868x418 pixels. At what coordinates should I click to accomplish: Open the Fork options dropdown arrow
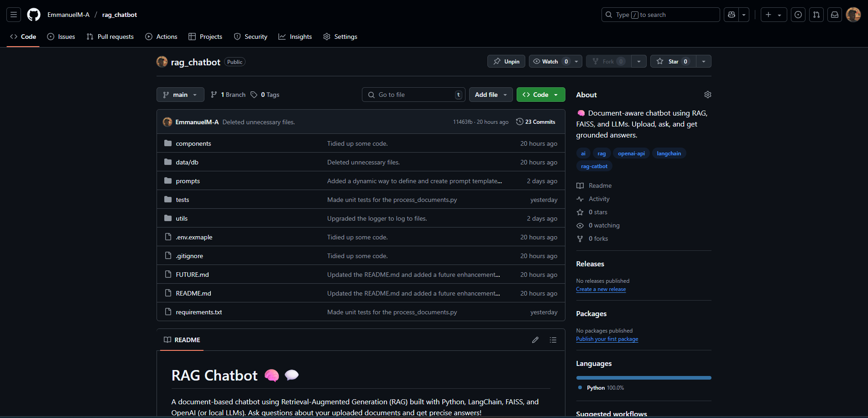tap(639, 61)
